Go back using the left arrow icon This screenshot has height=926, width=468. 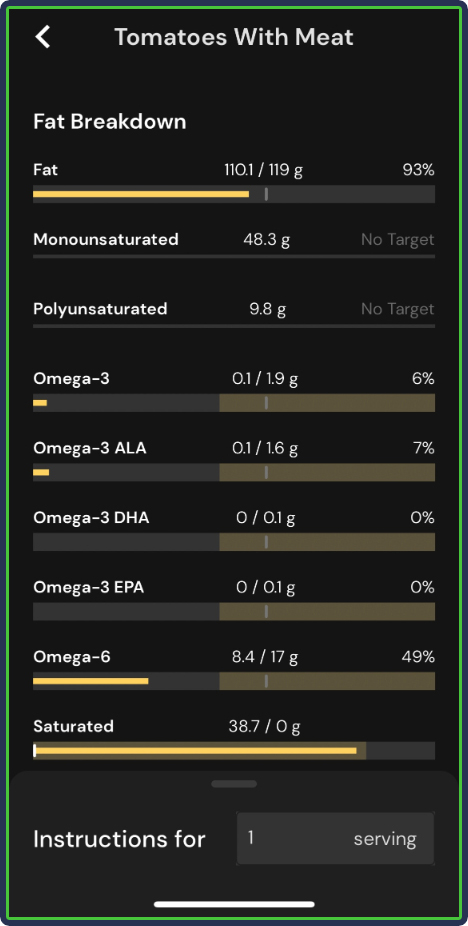(43, 37)
